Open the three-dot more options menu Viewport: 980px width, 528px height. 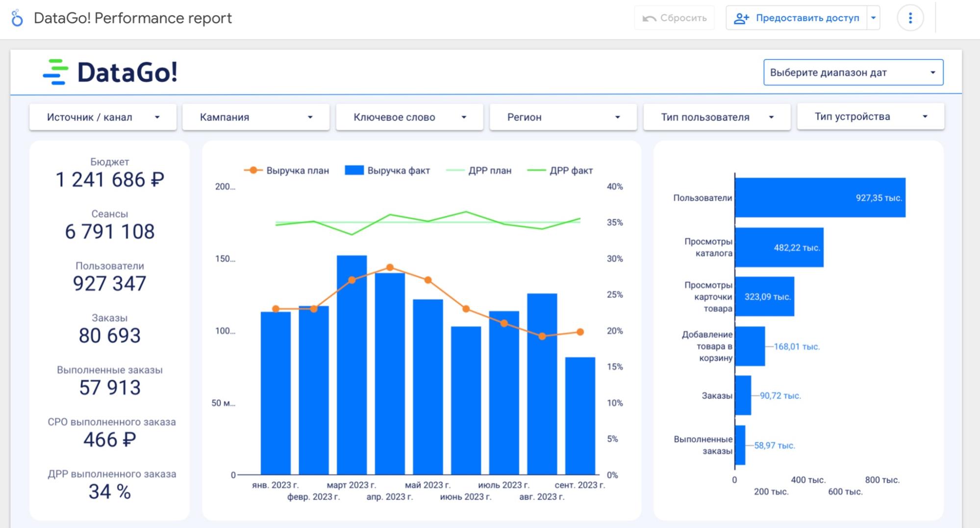(910, 18)
